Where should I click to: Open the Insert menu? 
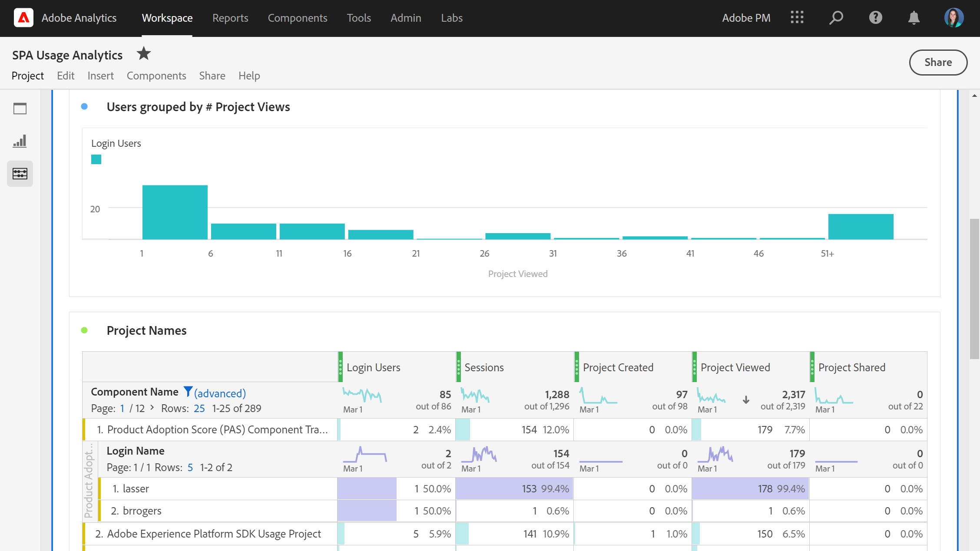[100, 76]
